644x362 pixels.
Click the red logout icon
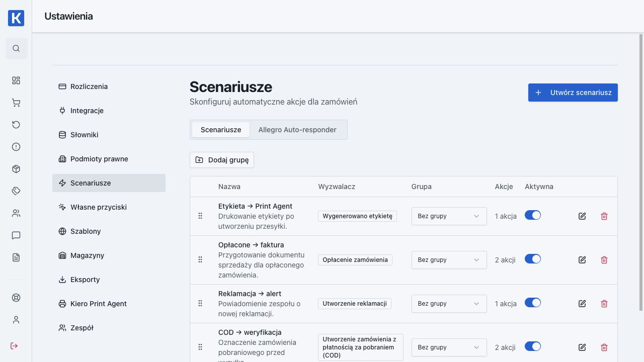pyautogui.click(x=14, y=346)
